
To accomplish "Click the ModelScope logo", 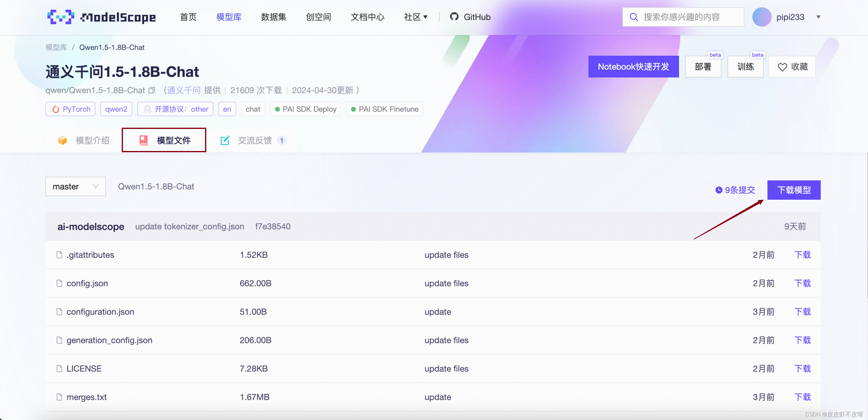I will pos(101,17).
